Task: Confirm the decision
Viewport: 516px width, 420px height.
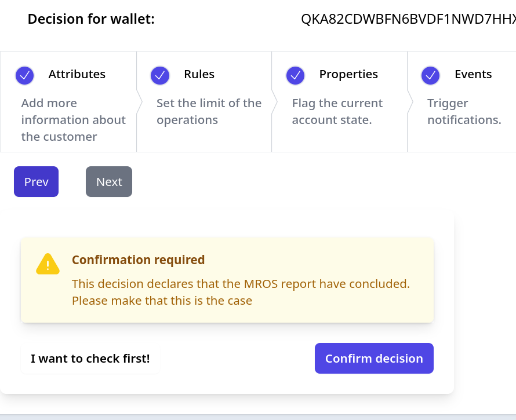Action: (374, 359)
